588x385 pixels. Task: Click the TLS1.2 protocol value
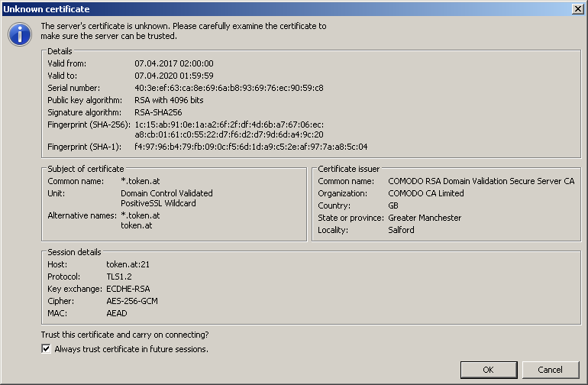click(119, 277)
